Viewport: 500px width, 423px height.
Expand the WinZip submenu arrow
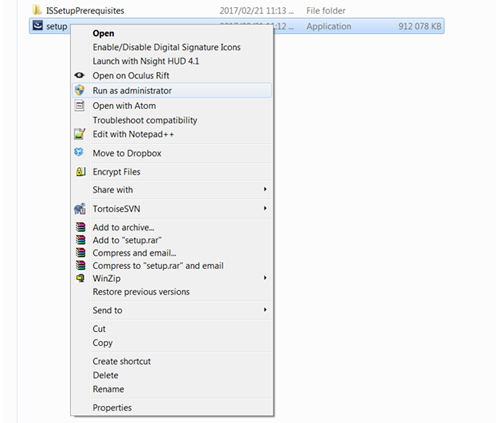265,278
